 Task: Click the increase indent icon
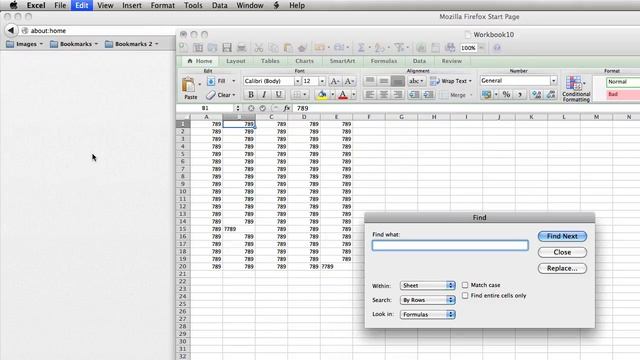[x=429, y=95]
